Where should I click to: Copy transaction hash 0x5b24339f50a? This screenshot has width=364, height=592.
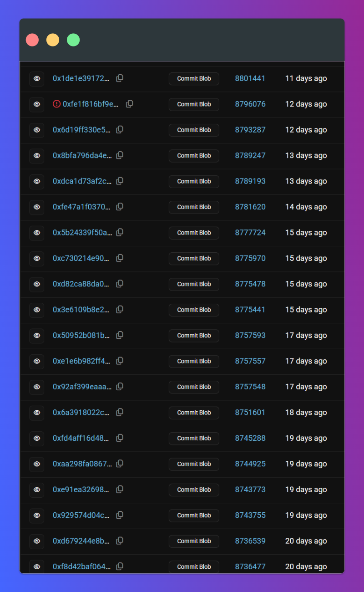tap(120, 233)
